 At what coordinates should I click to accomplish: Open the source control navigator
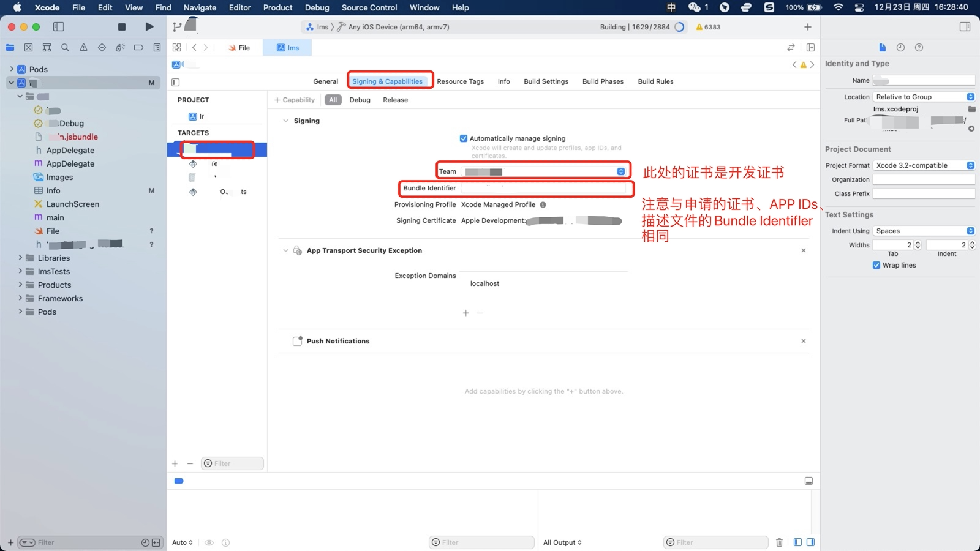28,47
